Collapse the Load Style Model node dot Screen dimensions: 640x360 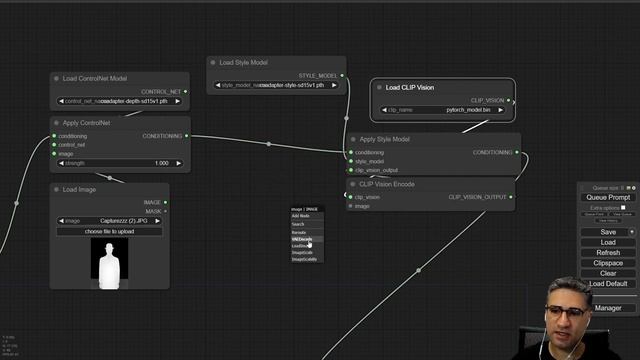pos(213,62)
